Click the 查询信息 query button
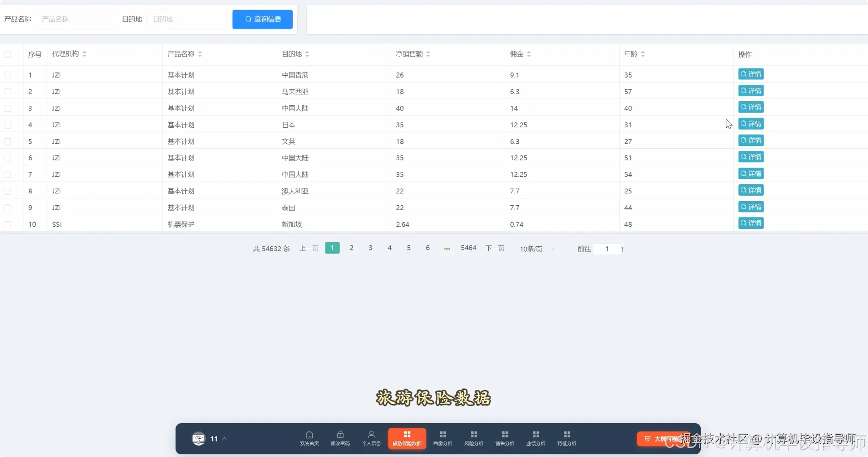868x457 pixels. click(x=262, y=19)
